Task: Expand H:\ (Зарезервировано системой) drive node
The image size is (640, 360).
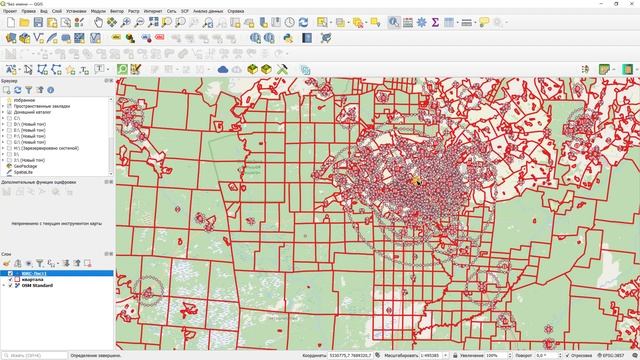Action: (3, 148)
